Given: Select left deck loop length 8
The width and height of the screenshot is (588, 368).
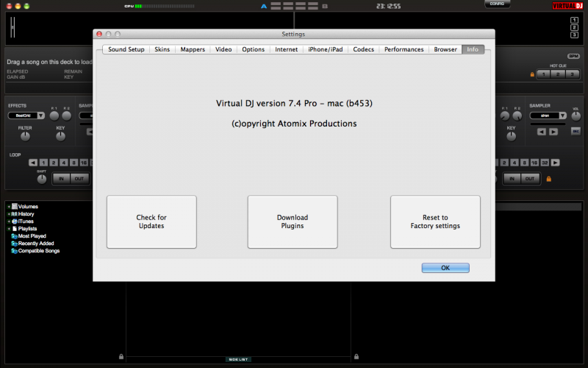Looking at the screenshot, I should [x=74, y=163].
